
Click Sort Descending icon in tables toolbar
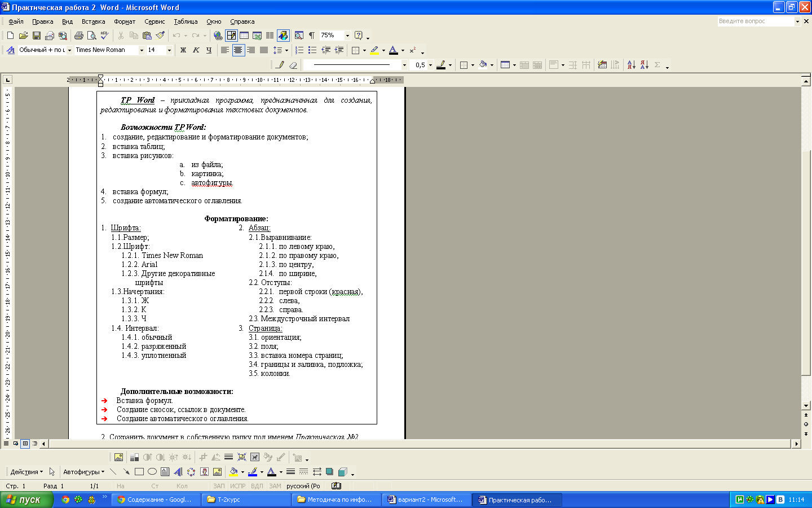click(644, 65)
